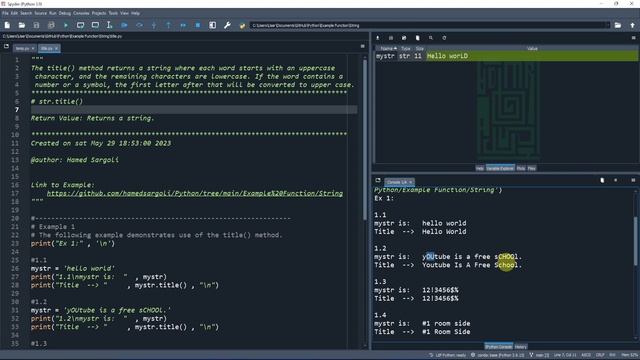Click the debugger Step return icon

pyautogui.click(x=168, y=25)
